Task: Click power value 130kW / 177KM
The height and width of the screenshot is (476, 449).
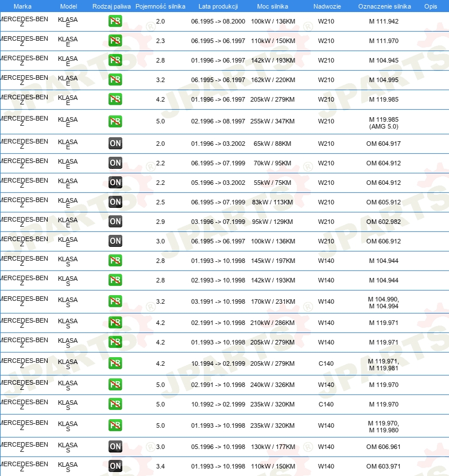Action: click(273, 447)
